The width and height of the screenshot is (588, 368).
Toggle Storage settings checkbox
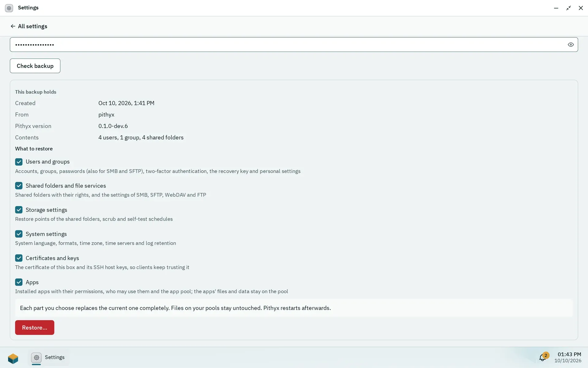[19, 210]
